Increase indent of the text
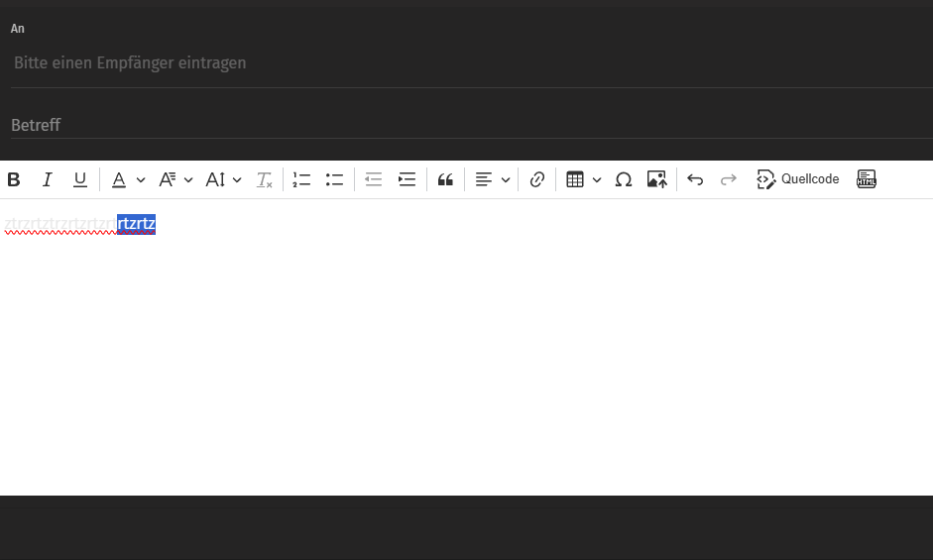Image resolution: width=933 pixels, height=560 pixels. [x=407, y=179]
